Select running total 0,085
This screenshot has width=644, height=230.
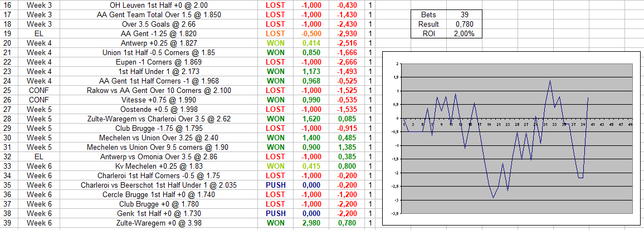[347, 119]
